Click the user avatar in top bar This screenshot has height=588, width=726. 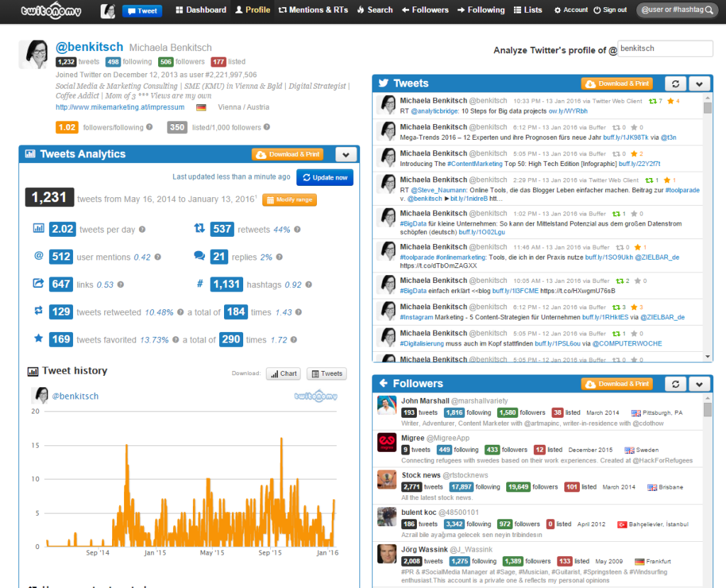[108, 11]
